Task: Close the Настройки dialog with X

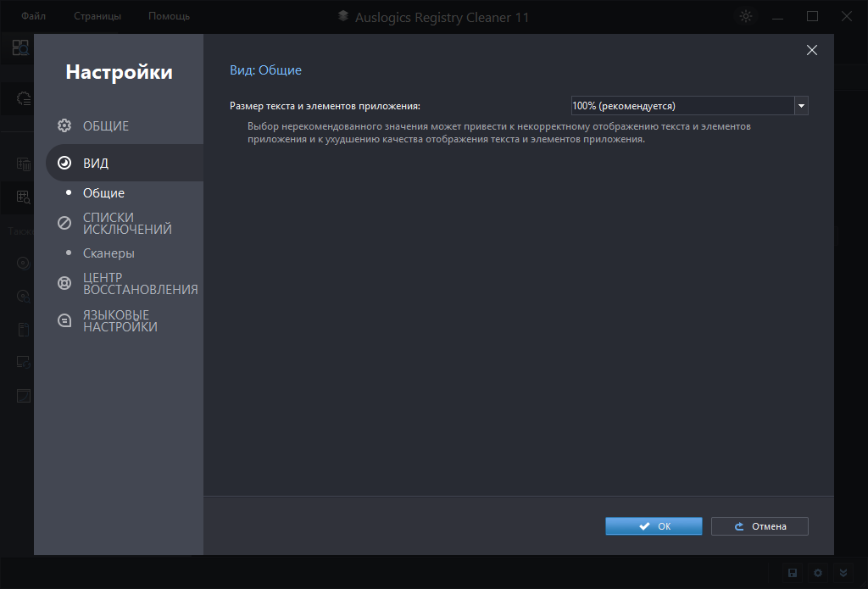Action: (x=811, y=50)
